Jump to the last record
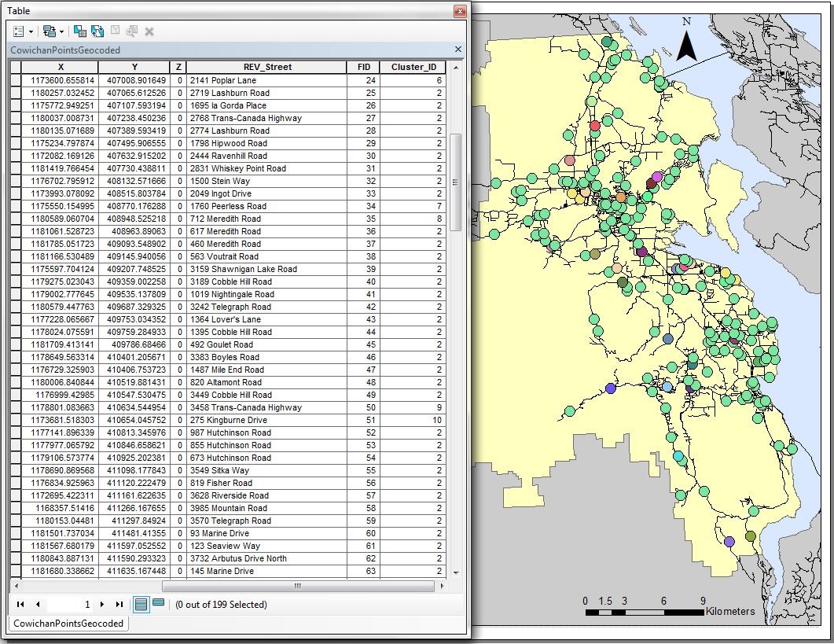Viewport: 834px width, 644px height. point(119,605)
